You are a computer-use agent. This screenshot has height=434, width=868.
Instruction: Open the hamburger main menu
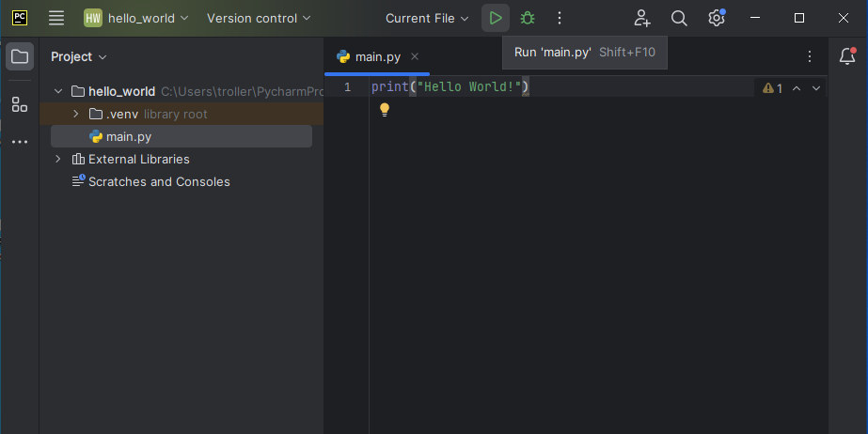click(56, 18)
